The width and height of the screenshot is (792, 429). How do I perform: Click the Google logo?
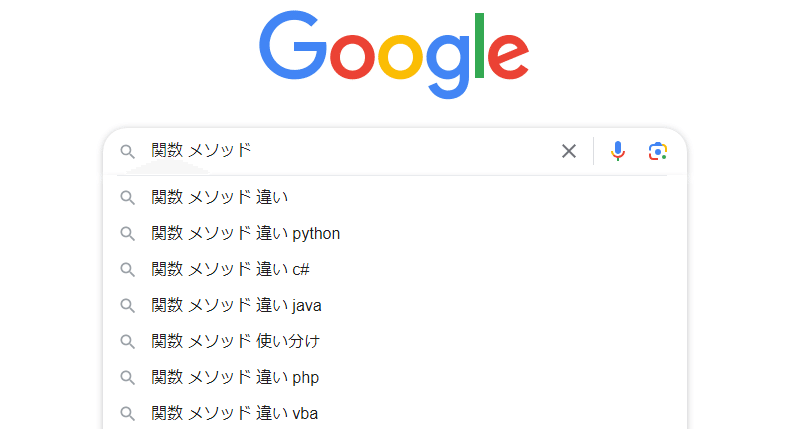[394, 55]
